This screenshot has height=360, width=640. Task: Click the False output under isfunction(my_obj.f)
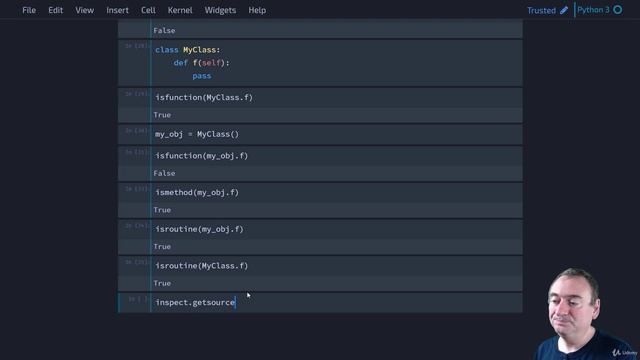[x=164, y=173]
